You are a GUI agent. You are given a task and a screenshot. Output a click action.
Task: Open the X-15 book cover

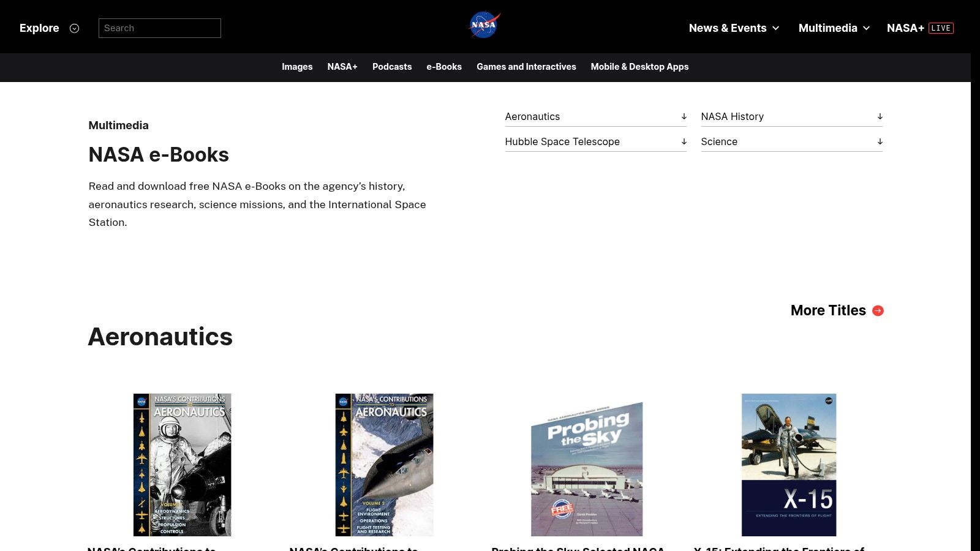tap(789, 465)
